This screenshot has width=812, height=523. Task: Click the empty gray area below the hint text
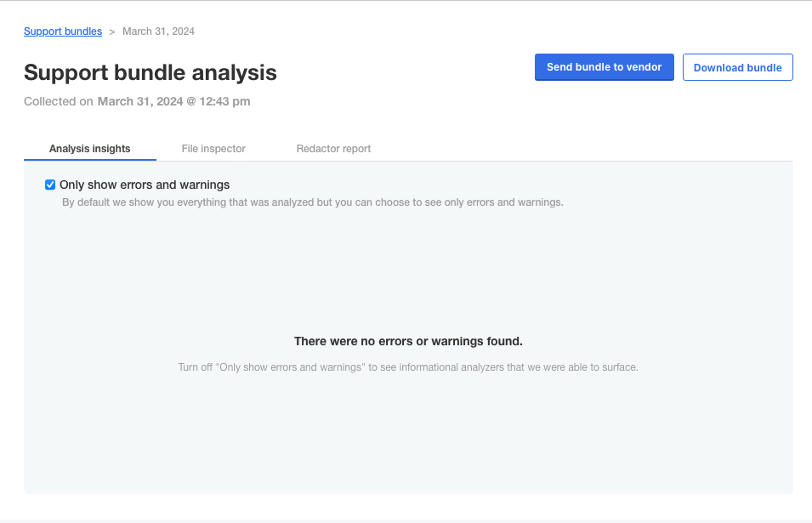(408, 434)
